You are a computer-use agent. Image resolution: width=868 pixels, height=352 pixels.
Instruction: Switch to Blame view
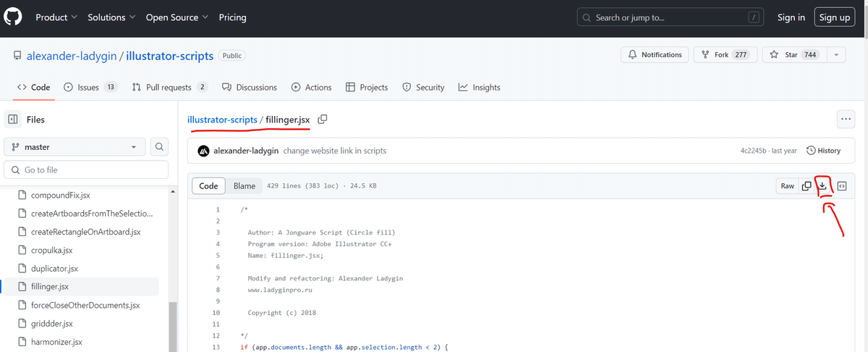[244, 186]
